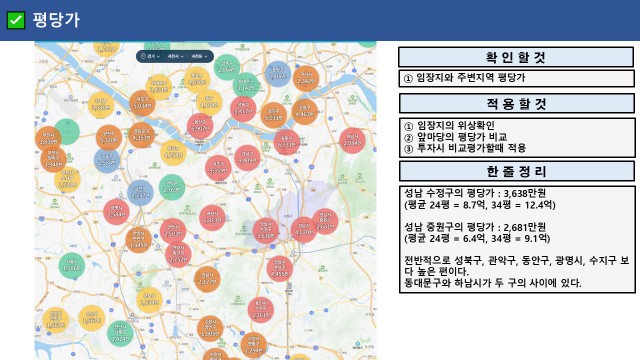Select the red 성남시 분당구 4,455만 bubble

[280, 269]
